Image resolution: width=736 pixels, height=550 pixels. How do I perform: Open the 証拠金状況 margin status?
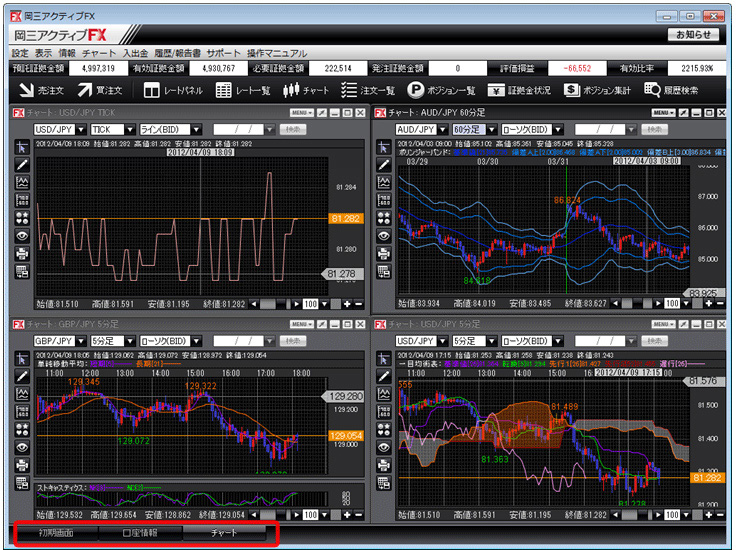point(519,90)
